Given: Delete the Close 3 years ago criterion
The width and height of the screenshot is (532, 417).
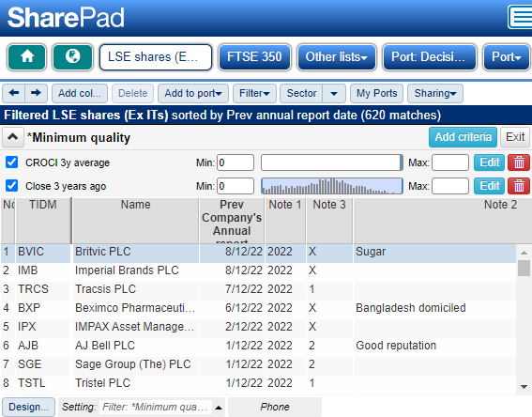Looking at the screenshot, I should (519, 186).
